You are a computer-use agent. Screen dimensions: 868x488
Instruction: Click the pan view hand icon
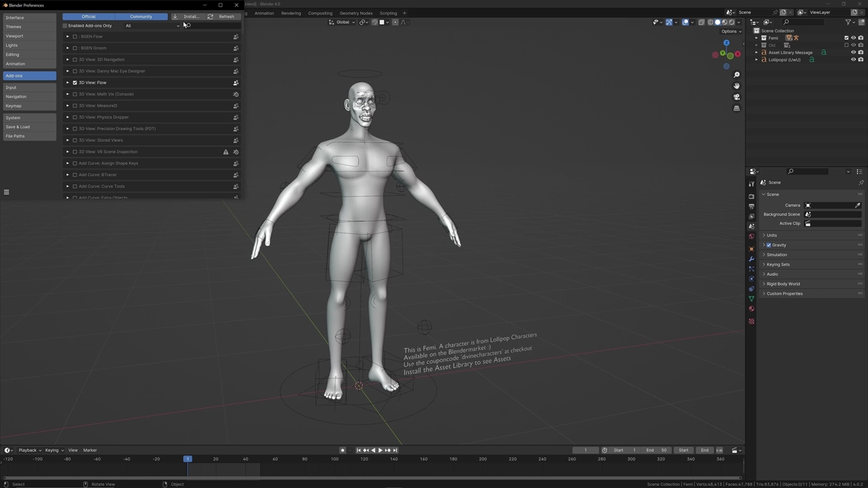point(736,86)
